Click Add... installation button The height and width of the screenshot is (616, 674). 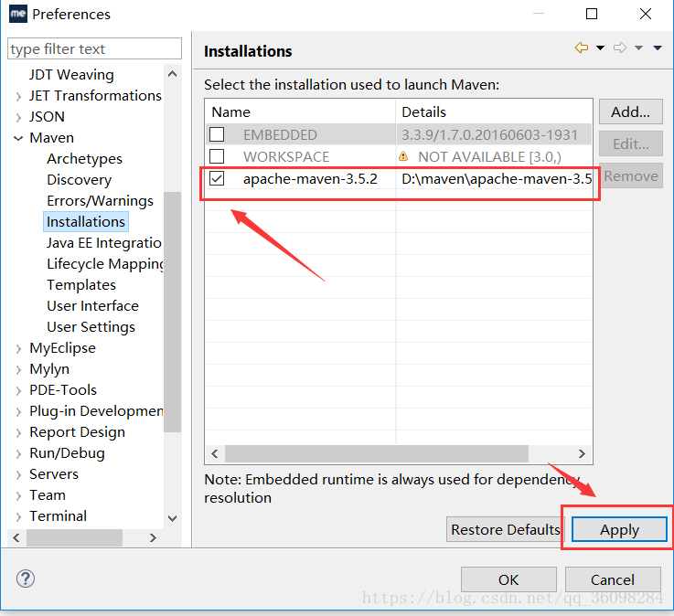pos(631,112)
